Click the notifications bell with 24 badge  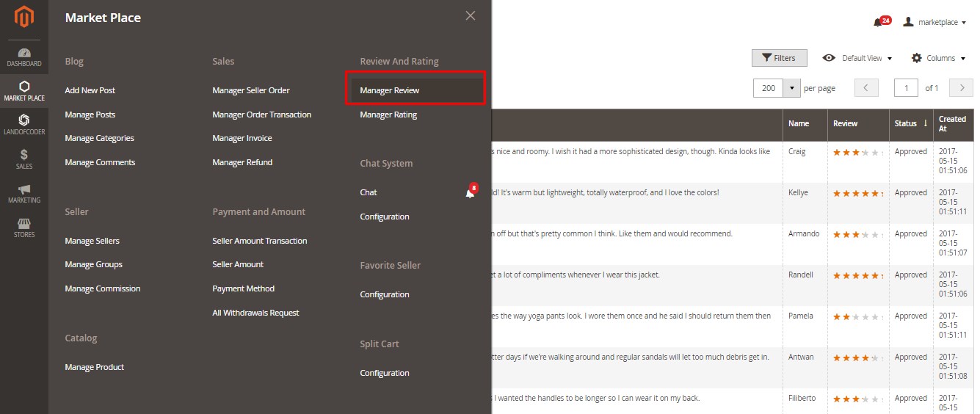(x=878, y=23)
